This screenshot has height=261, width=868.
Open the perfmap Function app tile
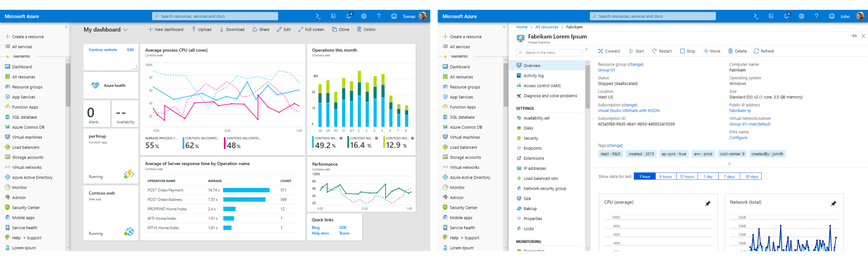point(111,156)
